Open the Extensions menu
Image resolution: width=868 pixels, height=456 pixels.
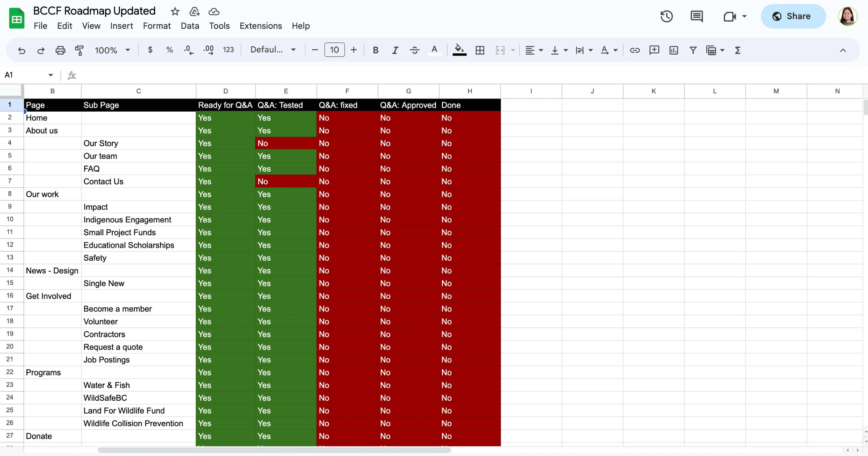pyautogui.click(x=261, y=26)
